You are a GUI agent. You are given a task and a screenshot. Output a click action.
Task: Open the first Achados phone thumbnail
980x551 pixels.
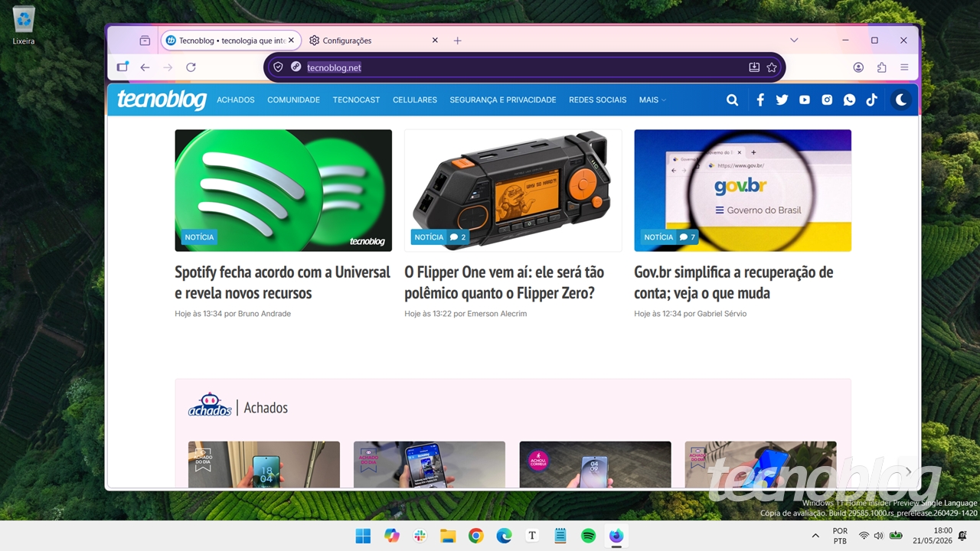pos(264,465)
